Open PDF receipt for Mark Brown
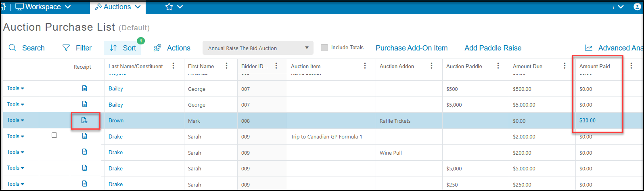644x191 pixels. [84, 120]
